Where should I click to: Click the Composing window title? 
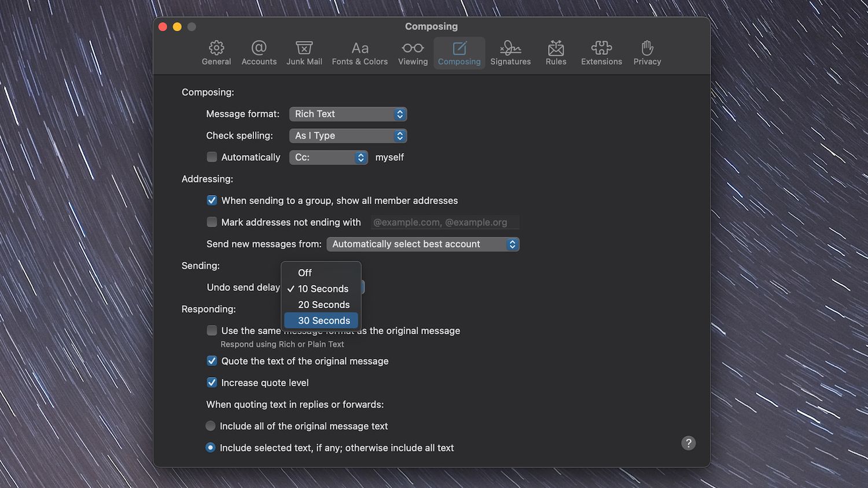431,26
